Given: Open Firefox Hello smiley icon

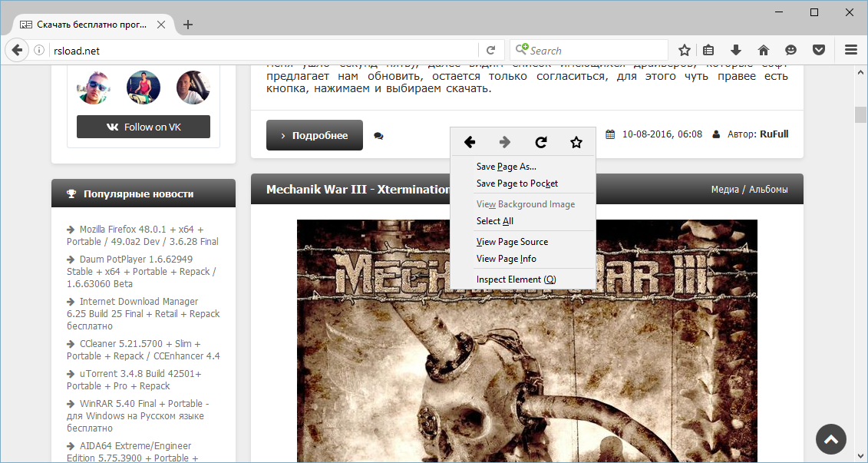Looking at the screenshot, I should coord(791,51).
